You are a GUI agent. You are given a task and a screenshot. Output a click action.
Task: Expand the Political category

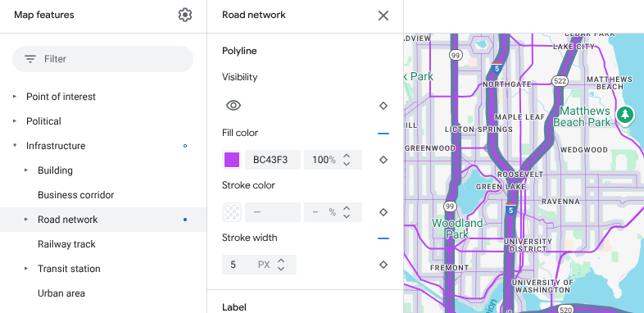[15, 121]
